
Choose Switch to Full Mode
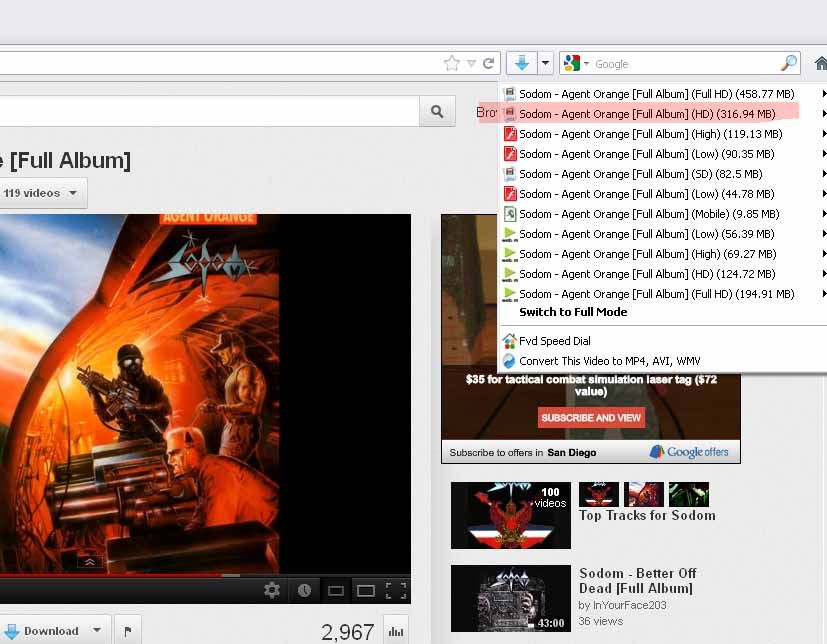tap(573, 312)
